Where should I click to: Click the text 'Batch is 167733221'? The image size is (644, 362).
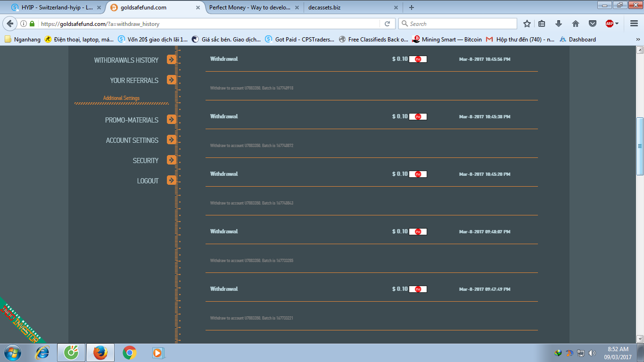(x=278, y=318)
